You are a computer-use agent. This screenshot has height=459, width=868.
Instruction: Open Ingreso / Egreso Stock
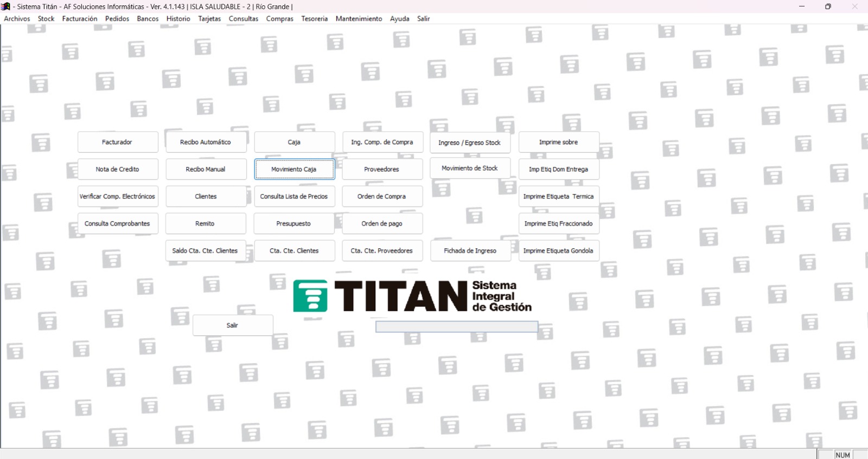(x=470, y=143)
